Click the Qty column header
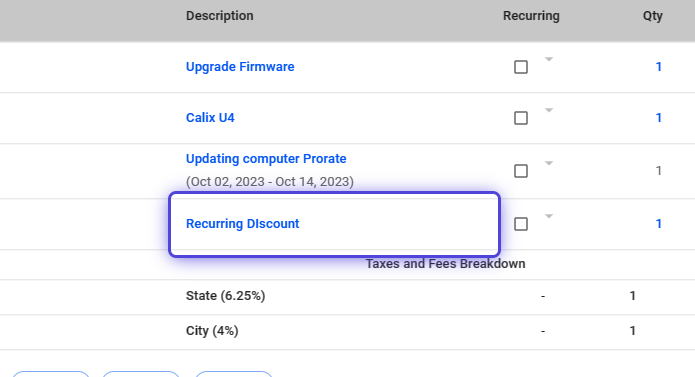Screen dimensions: 695x377 (652, 16)
